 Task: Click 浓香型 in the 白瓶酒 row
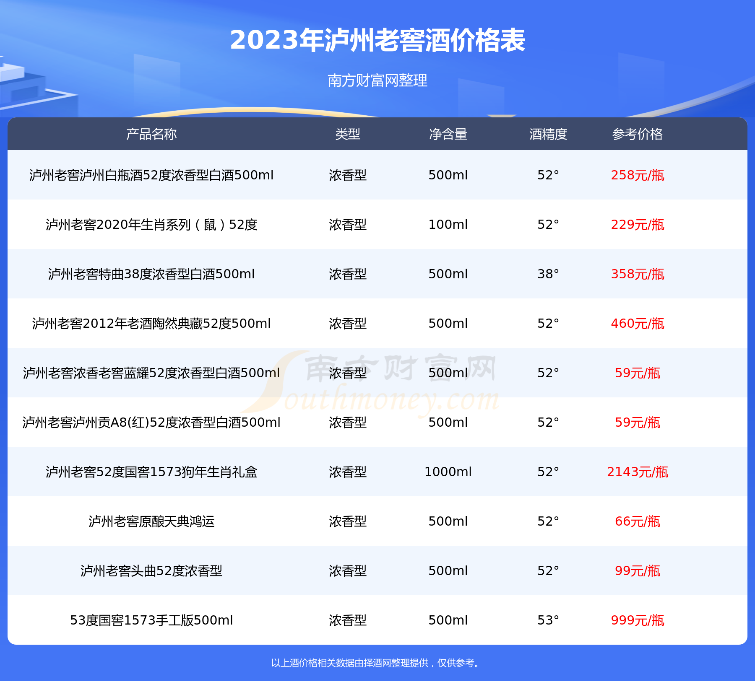348,175
